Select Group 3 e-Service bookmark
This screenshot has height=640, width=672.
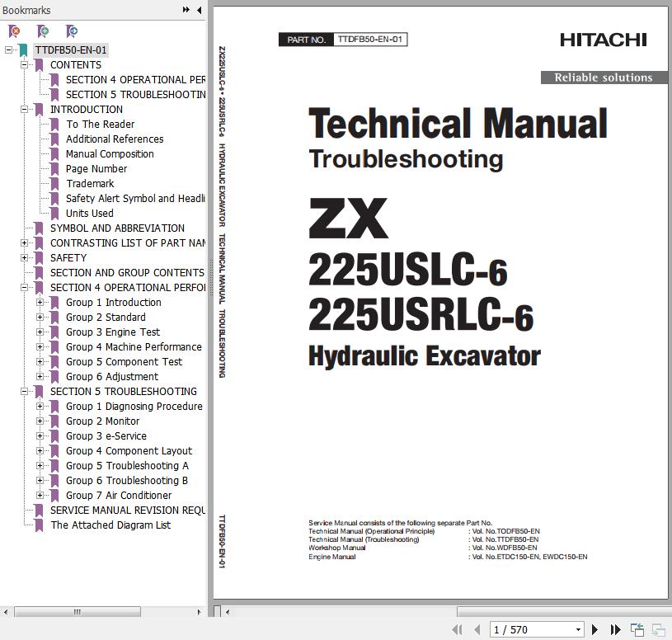coord(106,436)
